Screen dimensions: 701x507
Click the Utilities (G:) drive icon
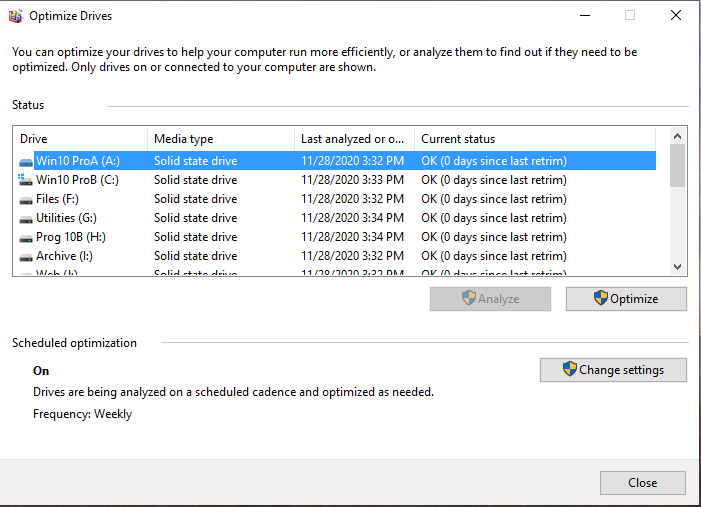[26, 218]
